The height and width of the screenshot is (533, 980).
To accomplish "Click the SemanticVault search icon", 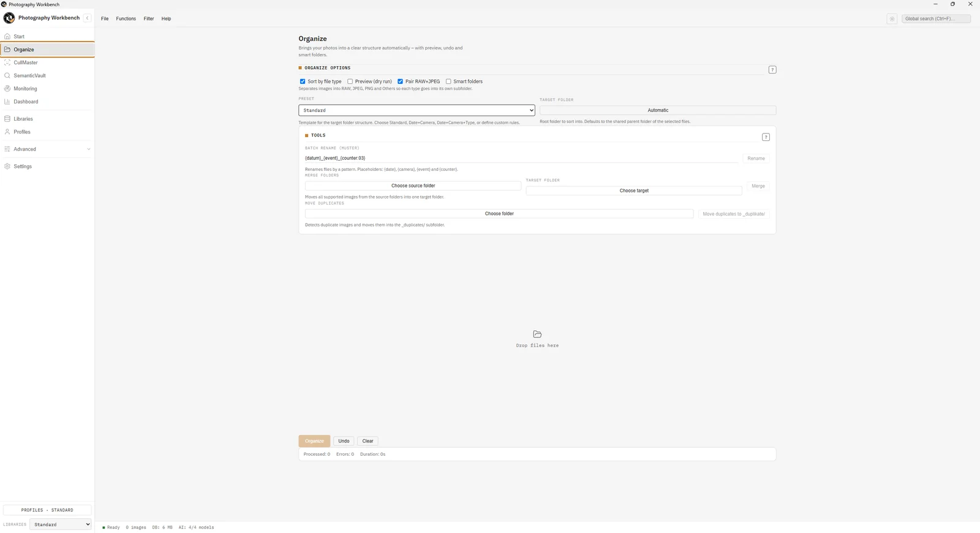I will click(7, 75).
